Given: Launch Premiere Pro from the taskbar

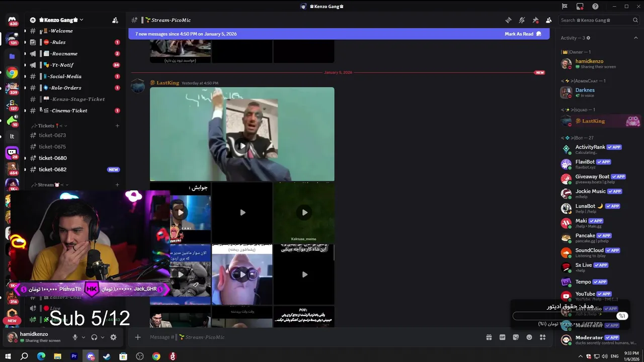Looking at the screenshot, I should [74, 356].
